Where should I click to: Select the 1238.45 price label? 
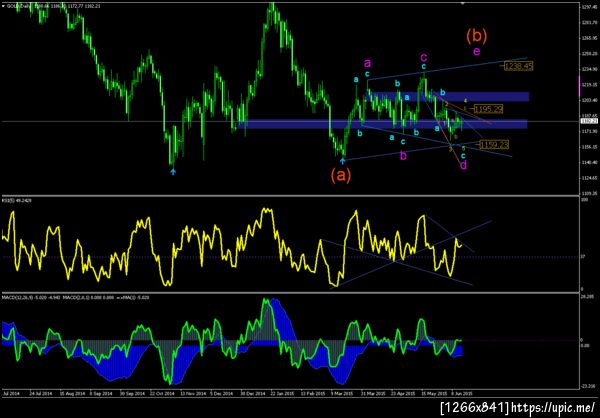pyautogui.click(x=518, y=66)
